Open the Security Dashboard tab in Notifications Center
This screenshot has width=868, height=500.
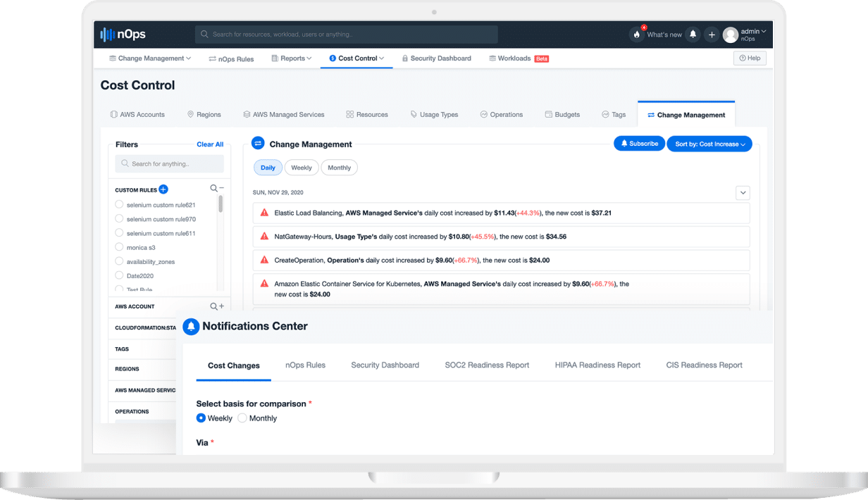coord(385,365)
